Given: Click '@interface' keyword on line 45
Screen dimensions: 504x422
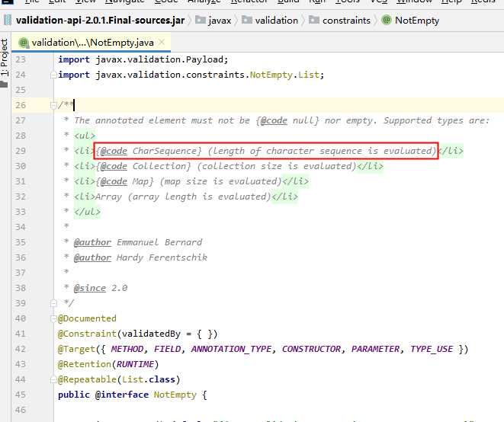Looking at the screenshot, I should [x=121, y=395].
